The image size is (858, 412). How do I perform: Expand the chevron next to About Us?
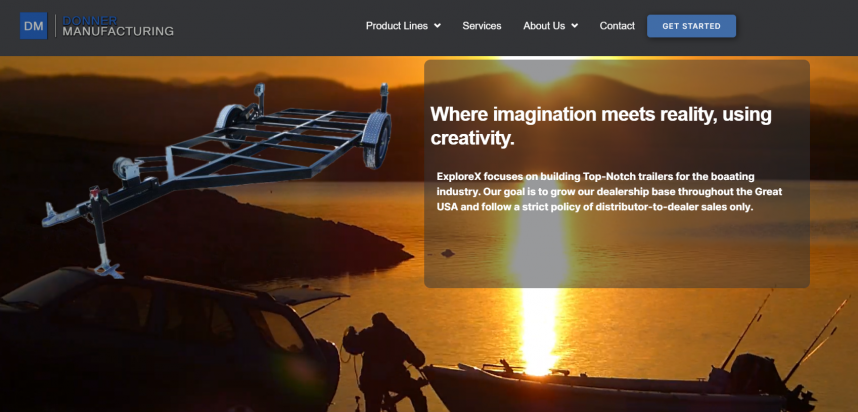tap(575, 26)
